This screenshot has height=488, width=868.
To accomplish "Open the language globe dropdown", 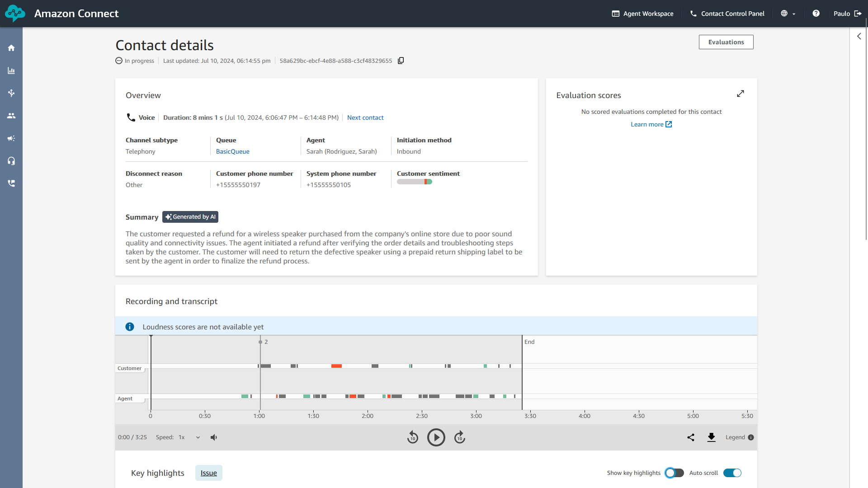I will 788,14.
